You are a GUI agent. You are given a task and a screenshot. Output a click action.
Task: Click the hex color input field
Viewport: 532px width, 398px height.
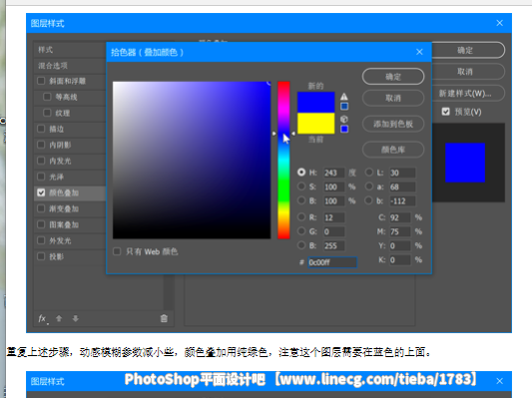(332, 262)
